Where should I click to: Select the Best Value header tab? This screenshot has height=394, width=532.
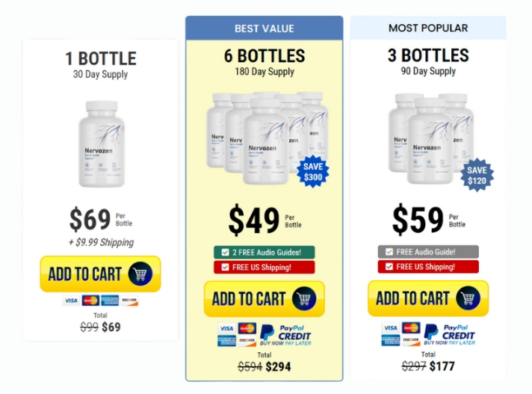(265, 28)
